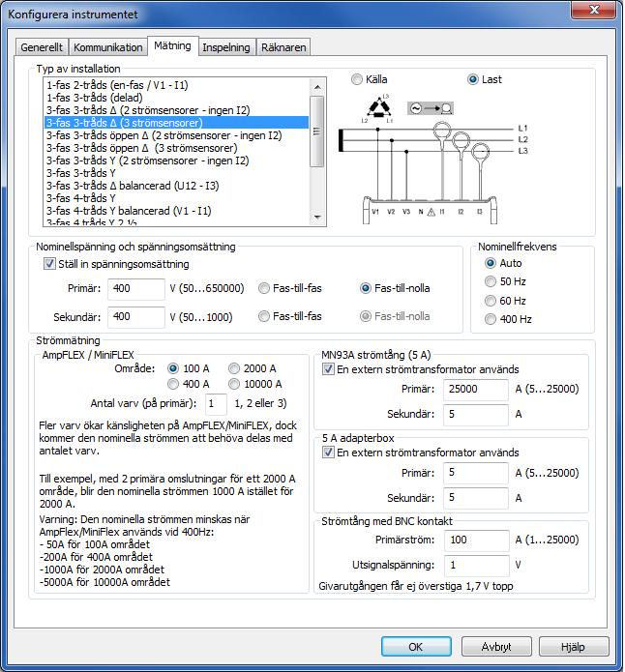Click the installation list scrollbar thumb
This screenshot has height=672, width=625.
[317, 131]
